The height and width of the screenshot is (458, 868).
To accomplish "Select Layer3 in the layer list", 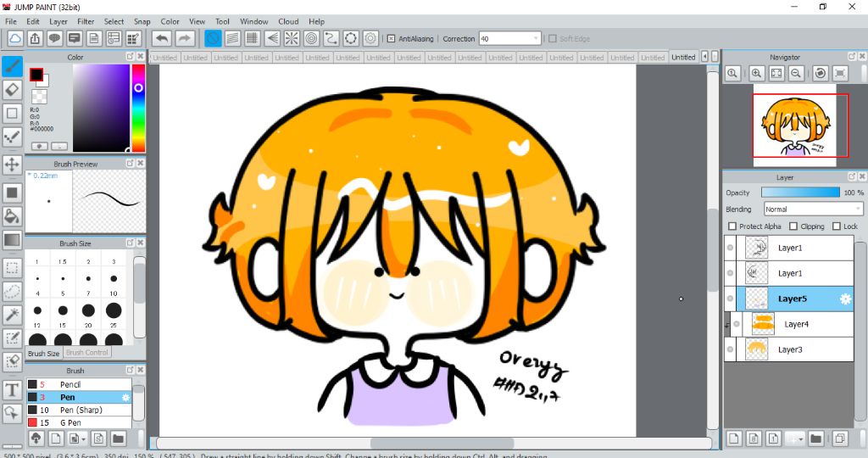I will pos(789,349).
